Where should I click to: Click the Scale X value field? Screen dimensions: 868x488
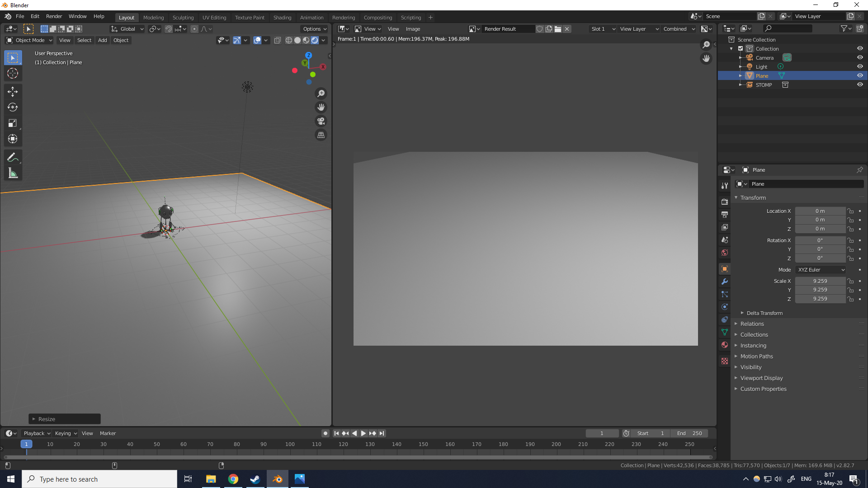(820, 281)
